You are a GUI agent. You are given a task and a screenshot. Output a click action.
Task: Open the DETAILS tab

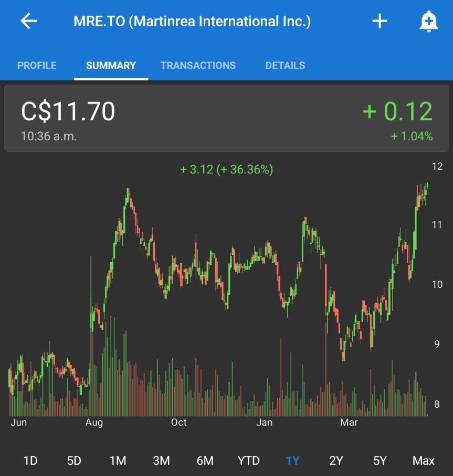point(285,65)
